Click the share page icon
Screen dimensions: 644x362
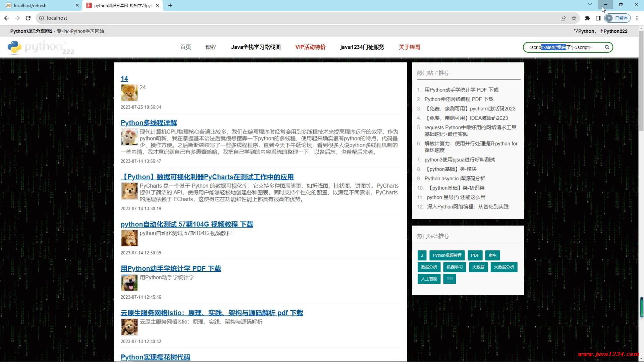[563, 18]
